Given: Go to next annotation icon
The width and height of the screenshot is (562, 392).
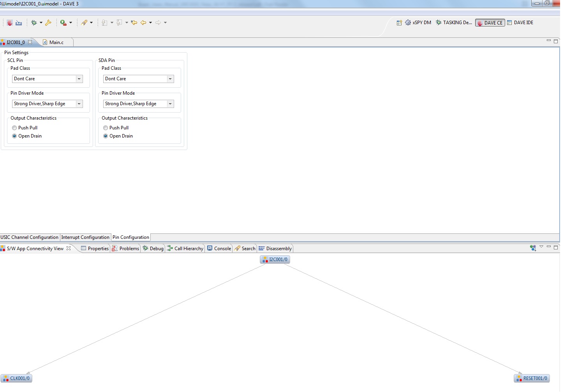Looking at the screenshot, I should [104, 23].
